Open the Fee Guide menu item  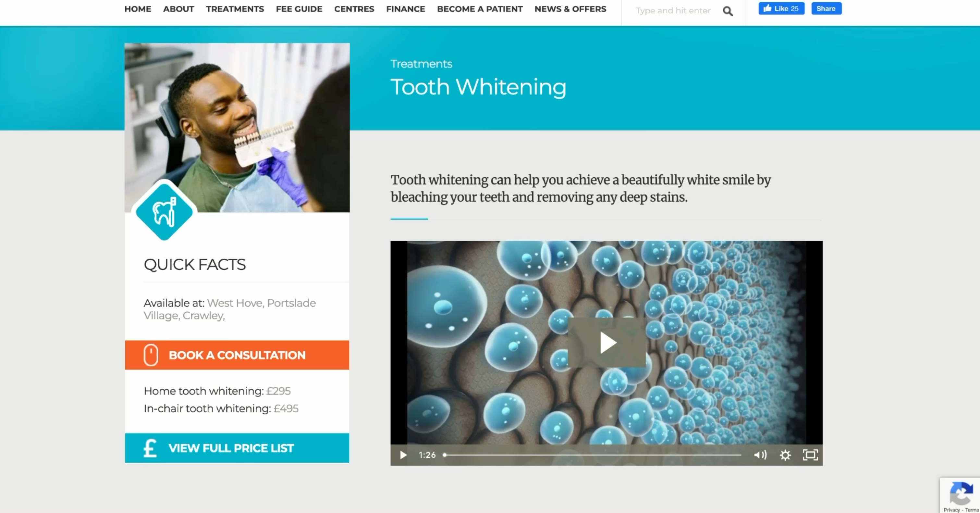click(x=299, y=9)
